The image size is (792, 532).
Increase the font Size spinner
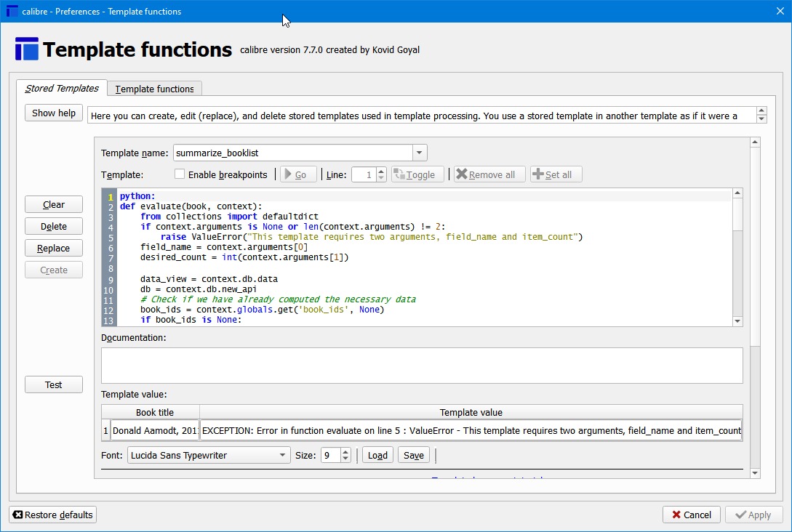pyautogui.click(x=345, y=451)
